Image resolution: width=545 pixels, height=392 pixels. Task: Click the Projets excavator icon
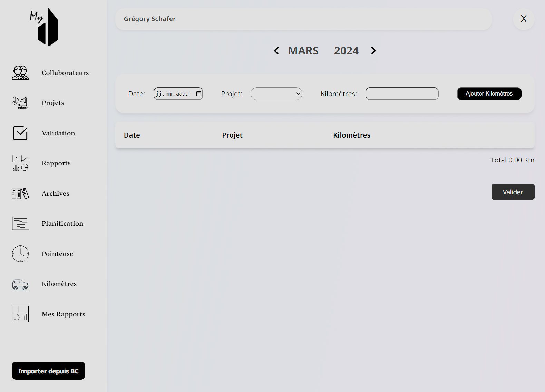(x=20, y=103)
